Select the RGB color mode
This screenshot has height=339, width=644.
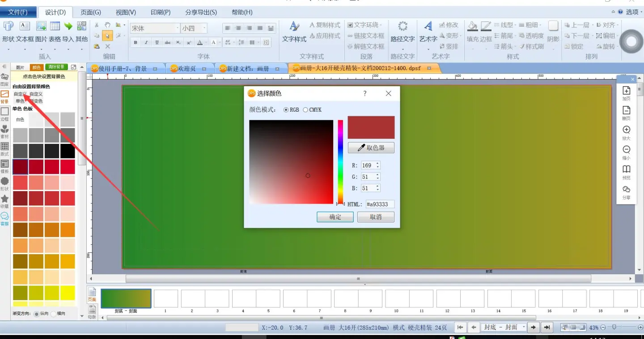point(286,110)
